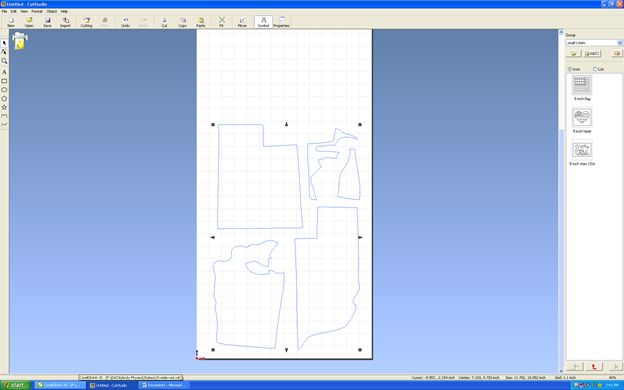The image size is (624, 390).
Task: Click the top-middle selection arrow handle
Action: coord(286,124)
